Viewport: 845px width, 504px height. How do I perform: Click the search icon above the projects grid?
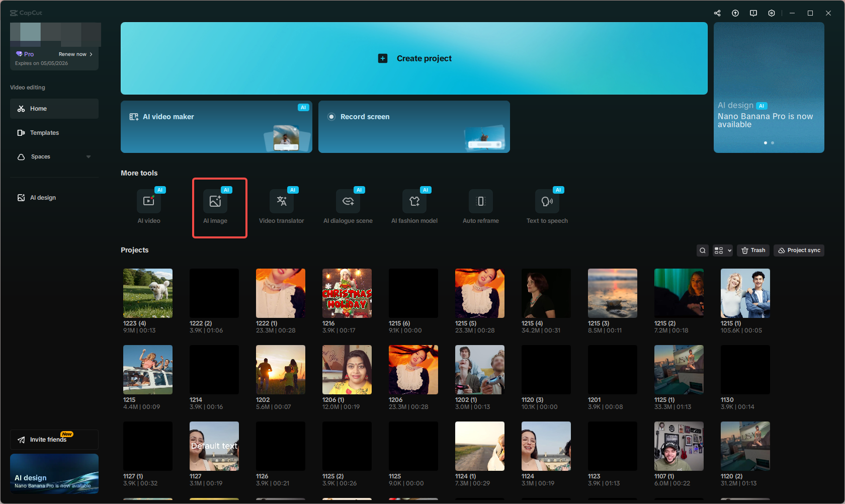tap(702, 250)
